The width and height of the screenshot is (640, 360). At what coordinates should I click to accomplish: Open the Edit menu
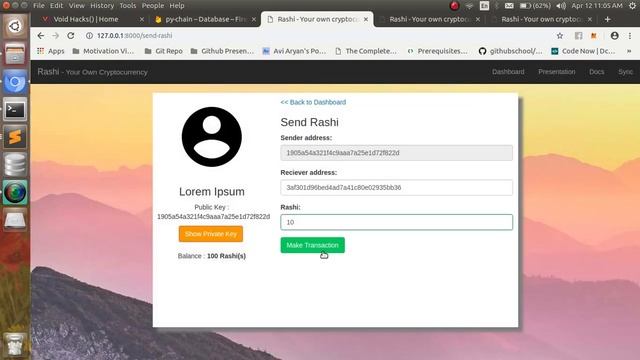[x=56, y=6]
